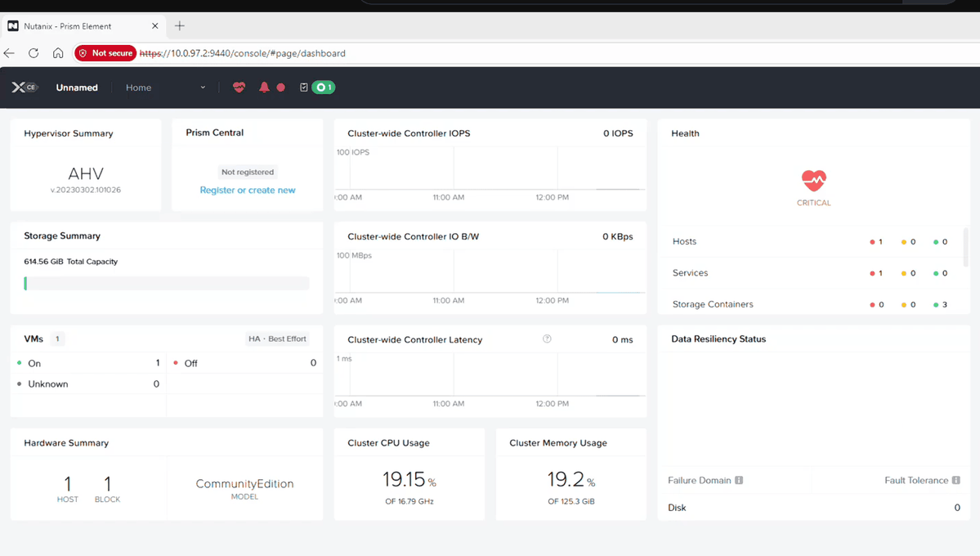The width and height of the screenshot is (980, 556).
Task: Open the browser home page
Action: [x=58, y=53]
